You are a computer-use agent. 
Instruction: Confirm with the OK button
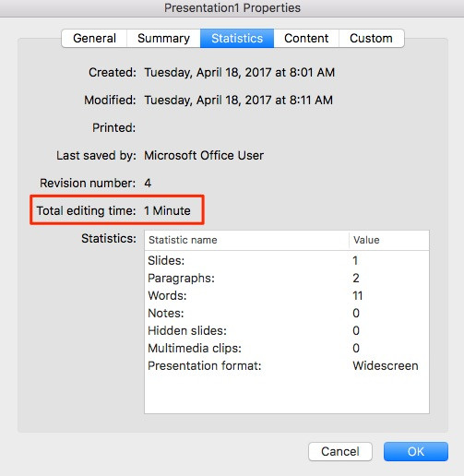(416, 451)
